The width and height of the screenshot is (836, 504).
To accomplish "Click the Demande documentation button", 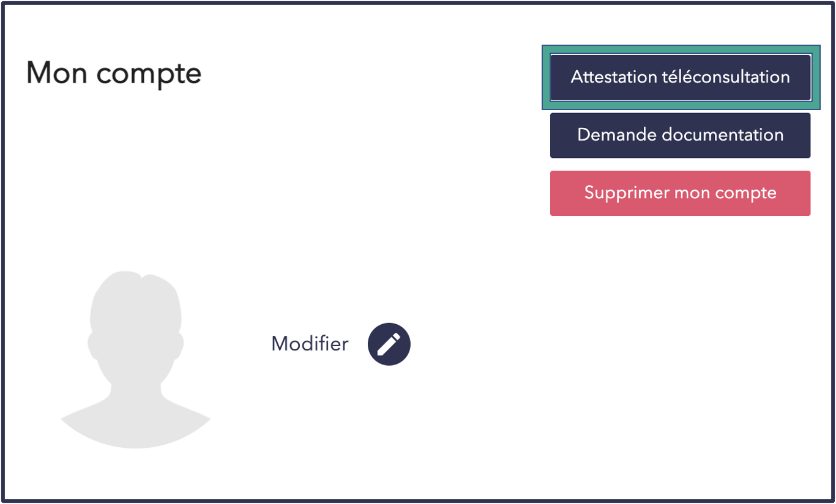I will tap(680, 135).
